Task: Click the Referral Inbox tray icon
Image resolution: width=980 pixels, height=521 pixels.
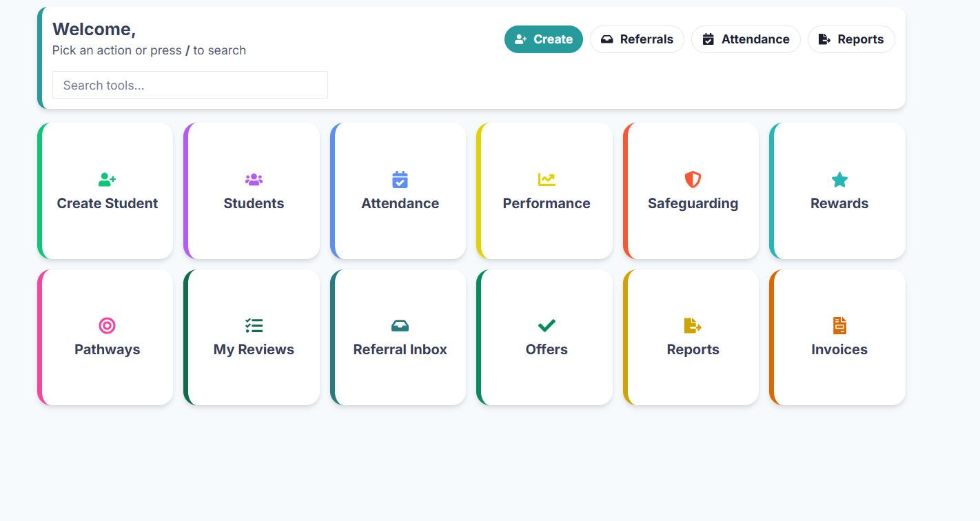Action: (400, 326)
